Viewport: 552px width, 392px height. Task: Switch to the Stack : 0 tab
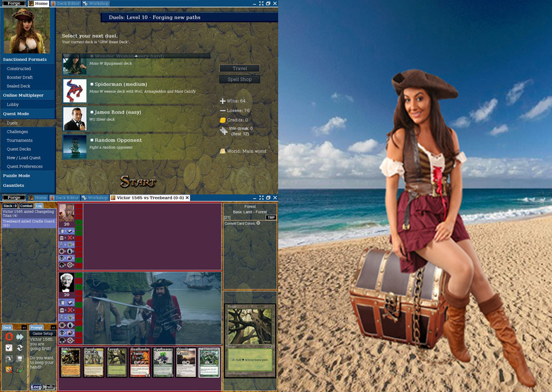(x=10, y=206)
